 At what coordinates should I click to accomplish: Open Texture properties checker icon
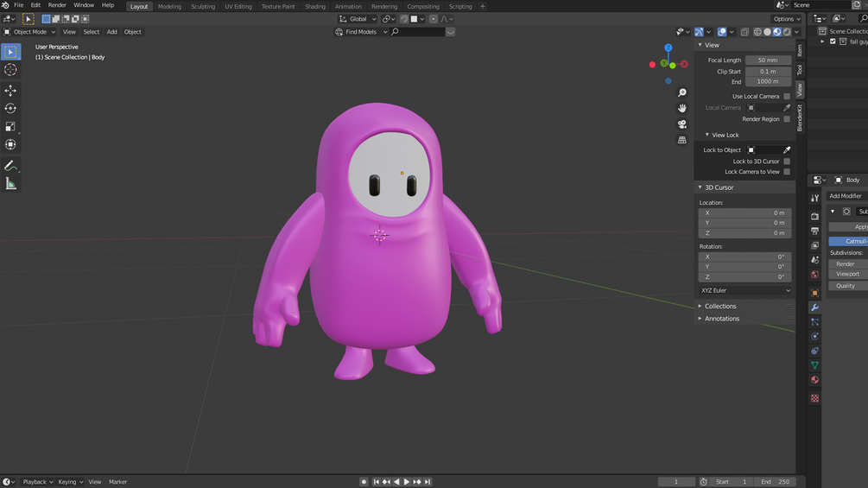(x=814, y=398)
